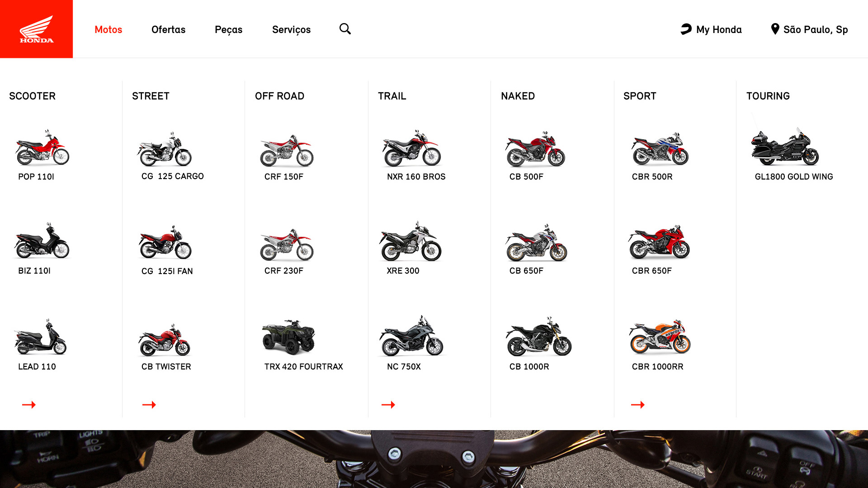The image size is (868, 488).
Task: Click the CRF 150F label
Action: tap(284, 177)
